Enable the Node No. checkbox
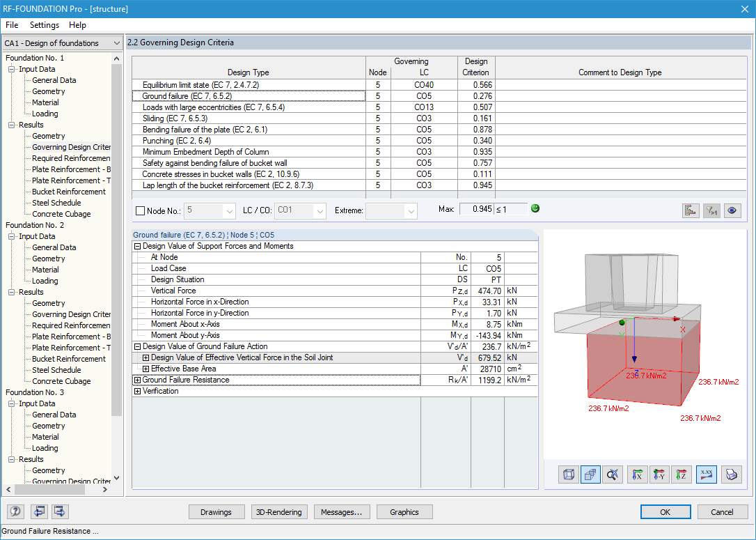The width and height of the screenshot is (756, 540). (141, 211)
